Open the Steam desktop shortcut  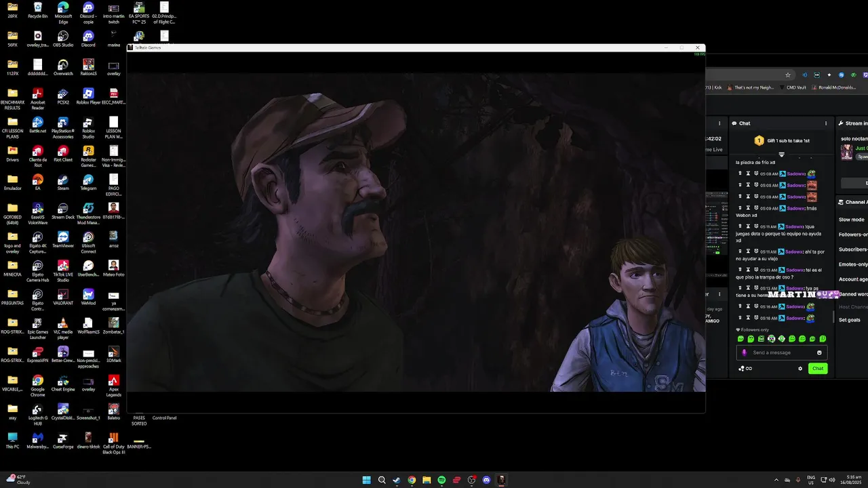[x=63, y=182]
